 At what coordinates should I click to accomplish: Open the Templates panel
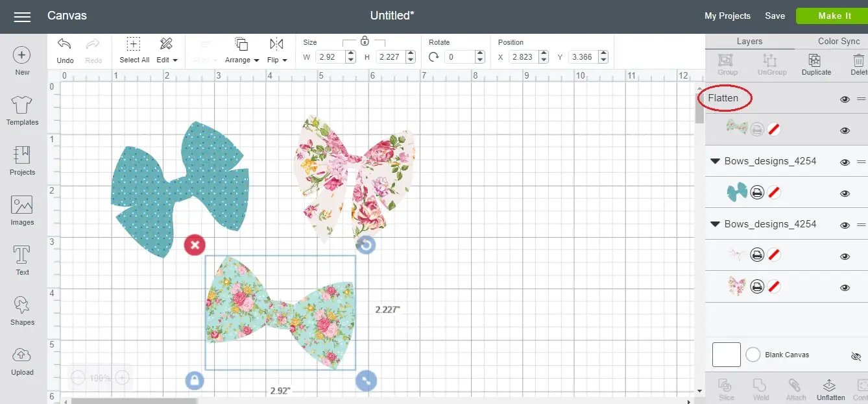(x=22, y=109)
